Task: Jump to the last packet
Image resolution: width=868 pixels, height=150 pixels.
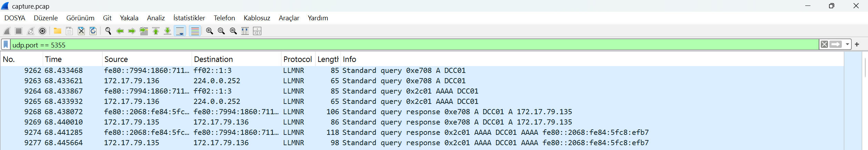Action: (168, 31)
